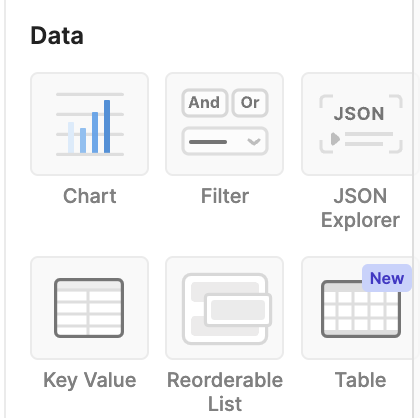Select the Reorderable List component icon
This screenshot has height=418, width=420.
tap(225, 308)
